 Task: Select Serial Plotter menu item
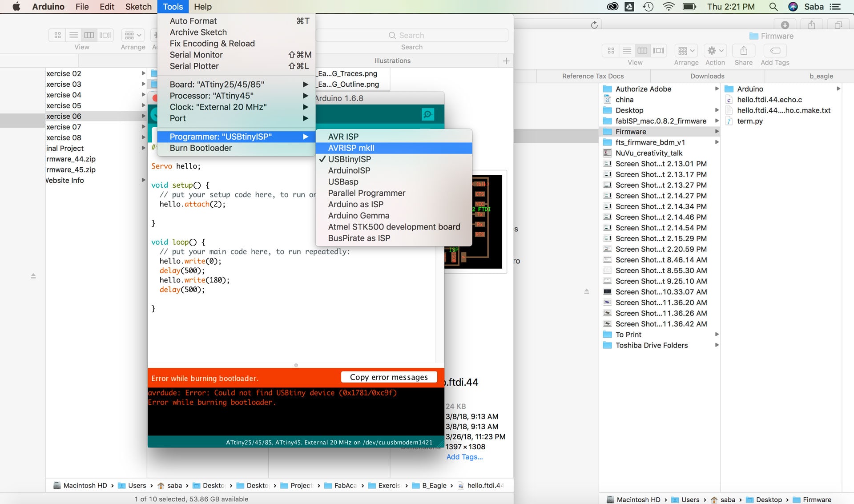[x=236, y=66]
